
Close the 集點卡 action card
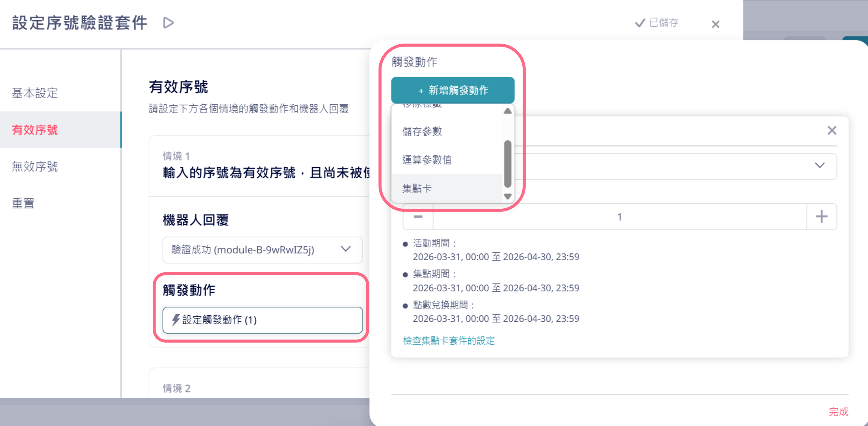832,130
